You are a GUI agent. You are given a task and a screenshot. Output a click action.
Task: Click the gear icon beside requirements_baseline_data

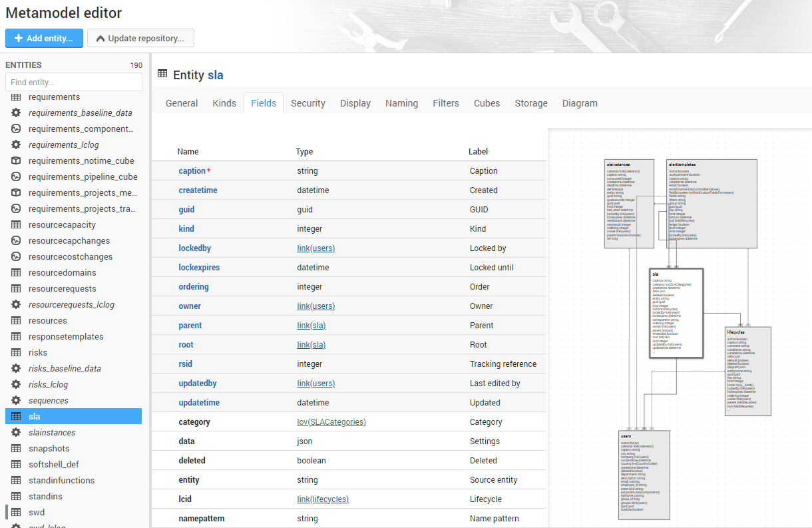coord(16,113)
